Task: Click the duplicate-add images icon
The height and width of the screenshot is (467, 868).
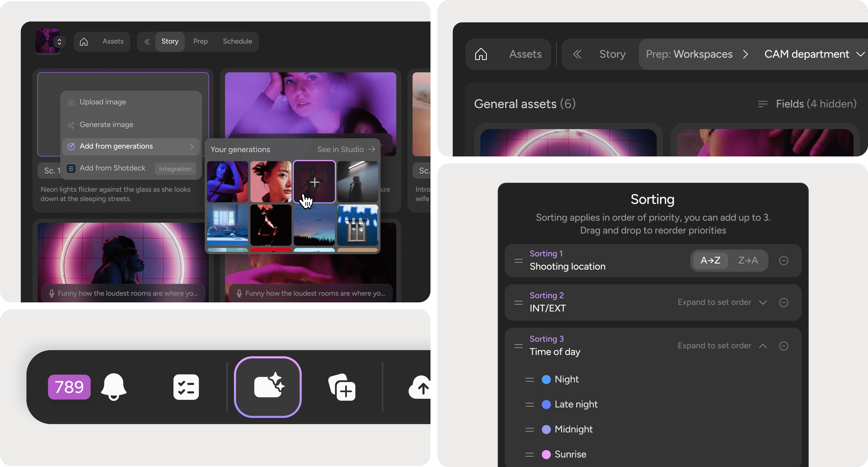Action: tap(342, 387)
